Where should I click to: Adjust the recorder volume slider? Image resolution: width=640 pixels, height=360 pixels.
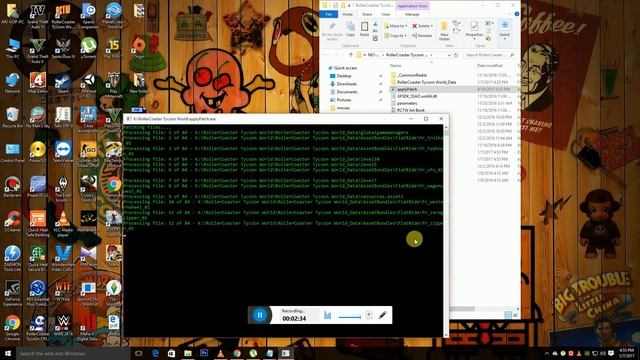click(x=350, y=316)
